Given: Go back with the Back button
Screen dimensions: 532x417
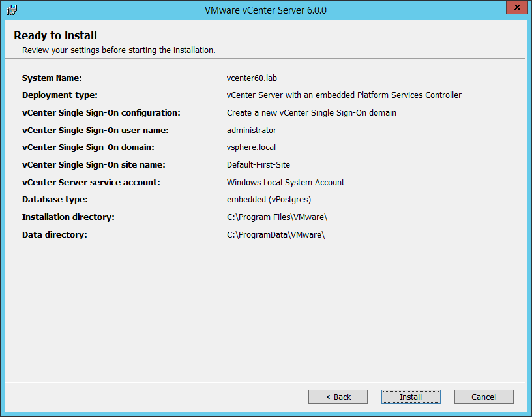Looking at the screenshot, I should click(x=338, y=397).
